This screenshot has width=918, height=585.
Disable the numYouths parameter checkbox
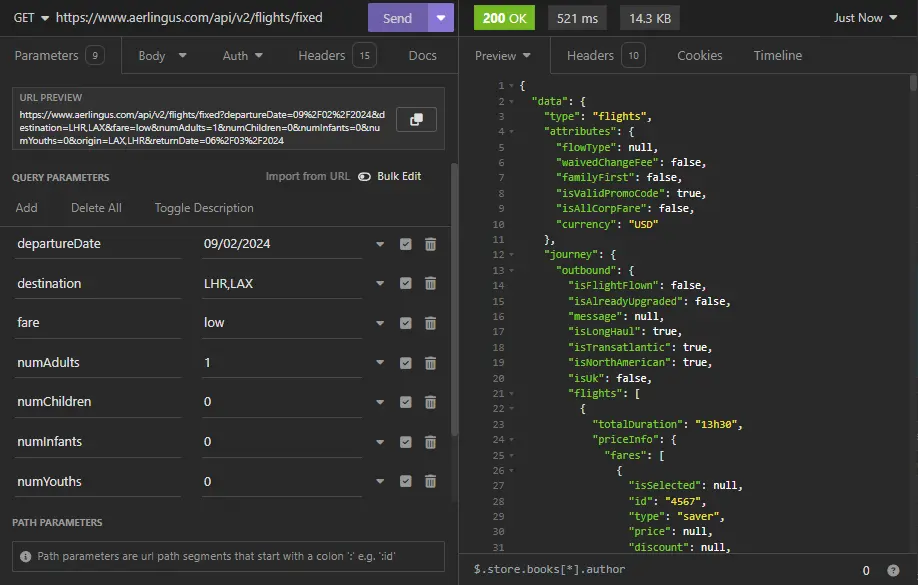[x=405, y=481]
